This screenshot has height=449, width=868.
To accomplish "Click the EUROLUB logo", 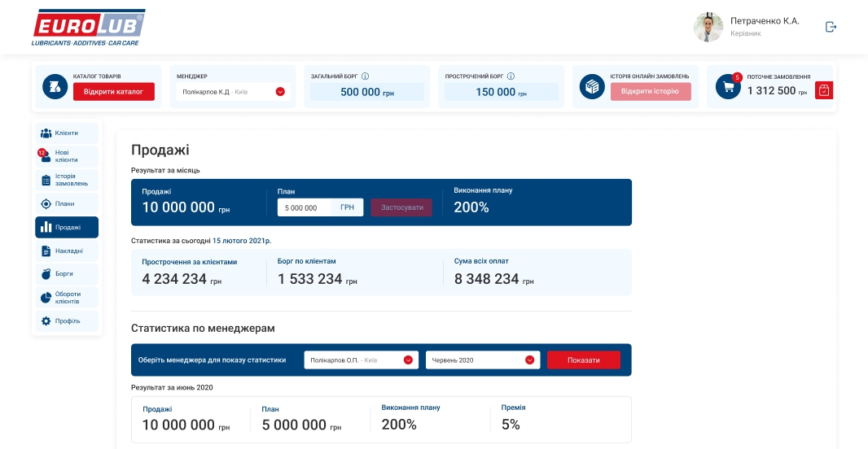I will point(89,27).
